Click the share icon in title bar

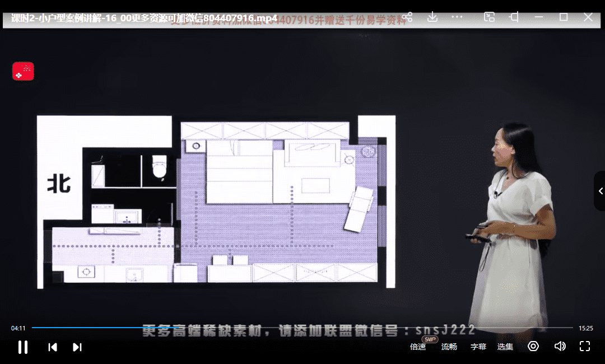407,17
